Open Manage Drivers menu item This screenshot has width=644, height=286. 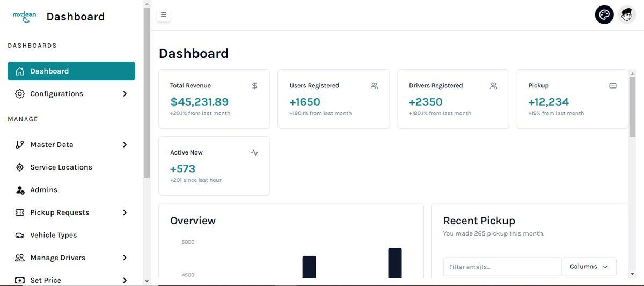71,258
